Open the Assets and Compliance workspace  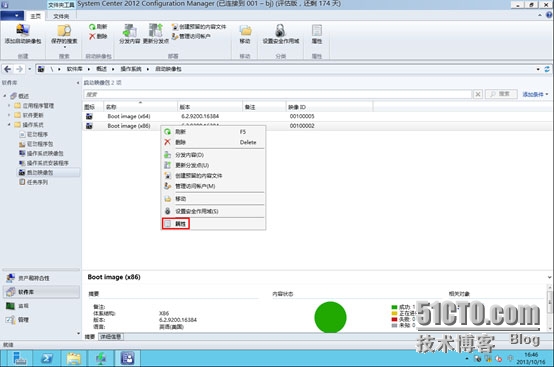(x=41, y=278)
